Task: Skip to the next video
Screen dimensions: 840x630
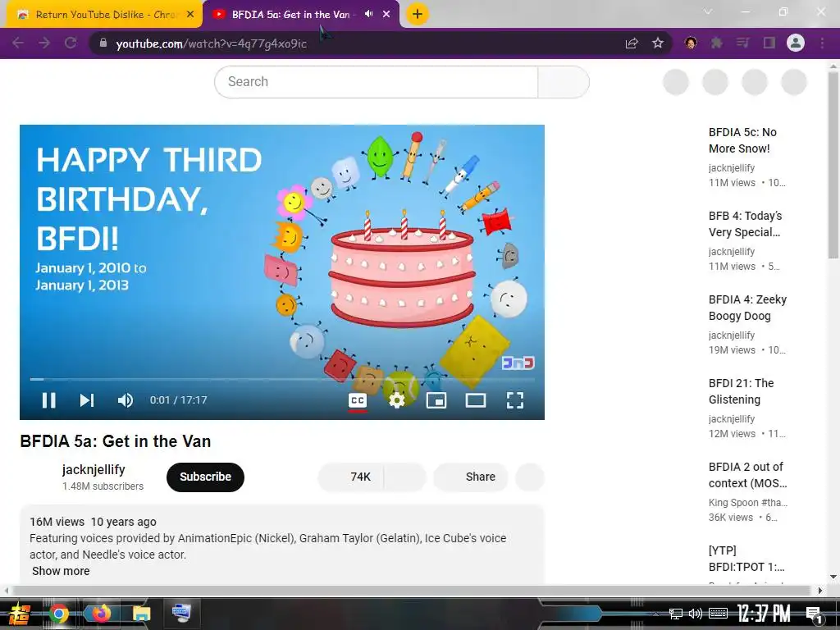Action: pyautogui.click(x=87, y=400)
